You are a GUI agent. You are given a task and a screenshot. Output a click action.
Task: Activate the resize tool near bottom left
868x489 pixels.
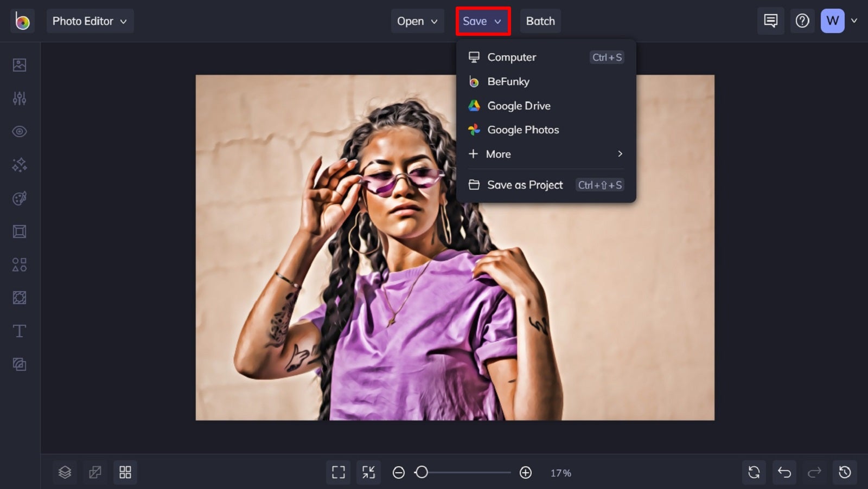point(95,472)
